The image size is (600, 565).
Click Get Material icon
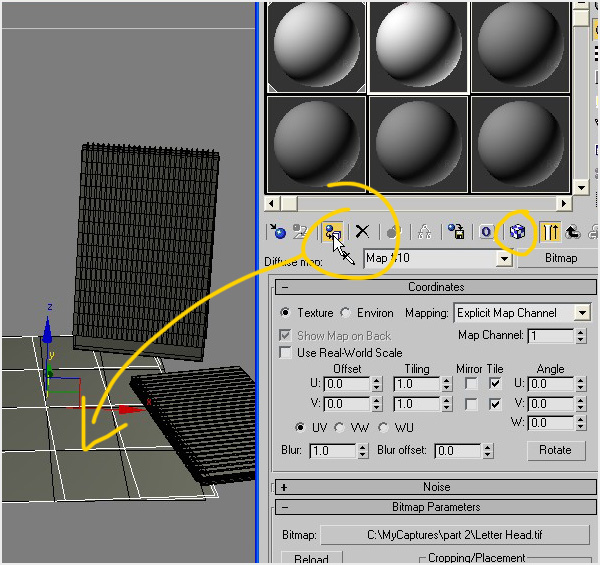point(278,232)
